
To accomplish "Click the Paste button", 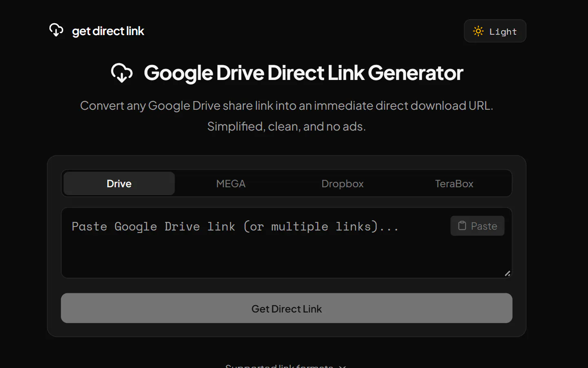I will coord(477,226).
